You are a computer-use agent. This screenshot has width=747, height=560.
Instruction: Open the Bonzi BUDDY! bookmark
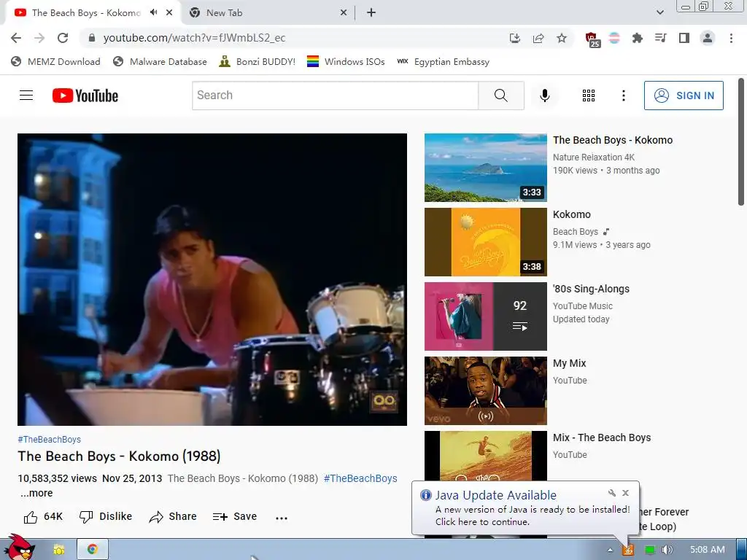coord(258,61)
